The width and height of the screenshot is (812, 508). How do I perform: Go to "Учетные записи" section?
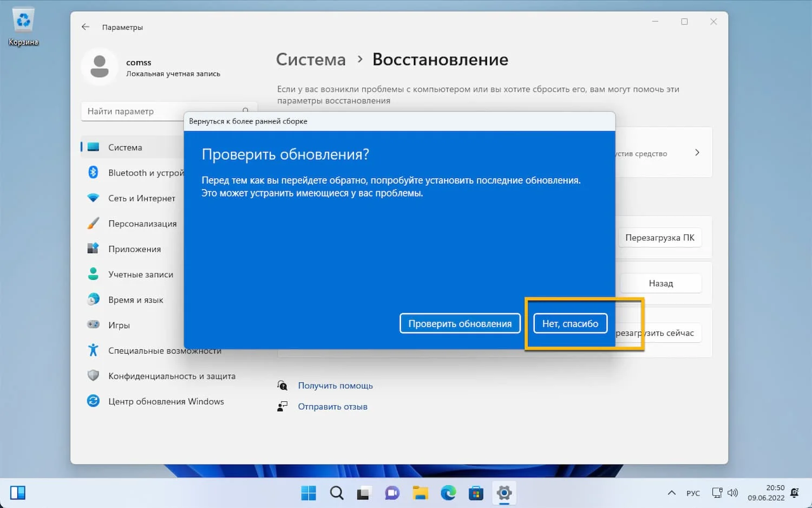pos(140,275)
